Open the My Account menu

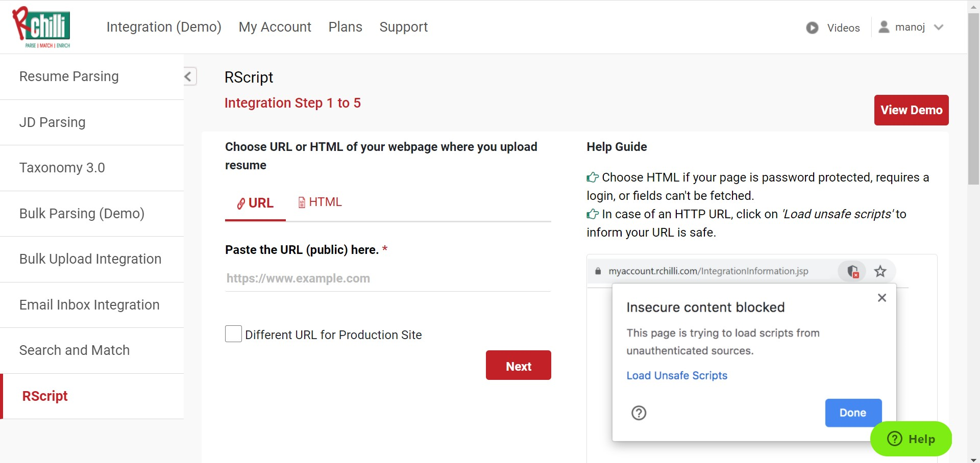(x=275, y=27)
